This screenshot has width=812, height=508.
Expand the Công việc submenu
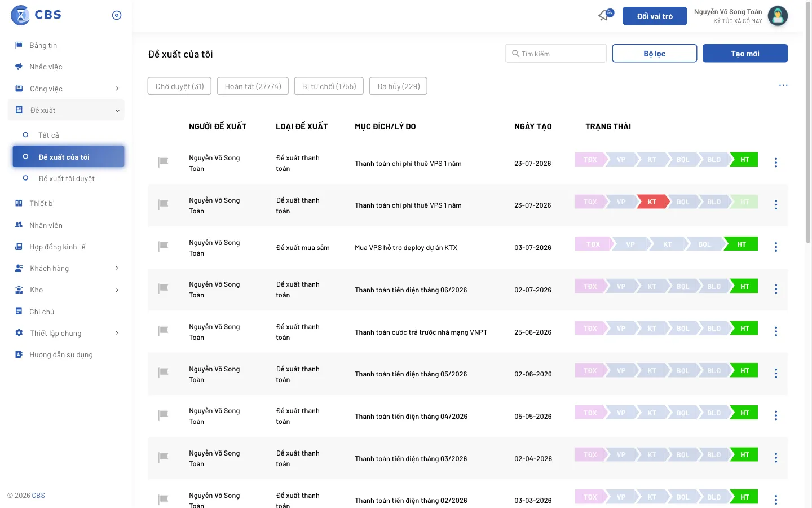[x=117, y=89]
